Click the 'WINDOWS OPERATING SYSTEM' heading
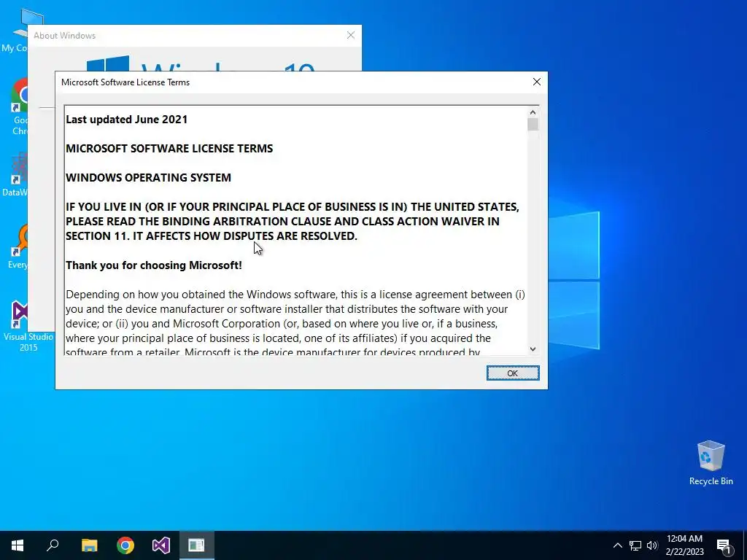Viewport: 747px width, 560px height. pyautogui.click(x=148, y=178)
